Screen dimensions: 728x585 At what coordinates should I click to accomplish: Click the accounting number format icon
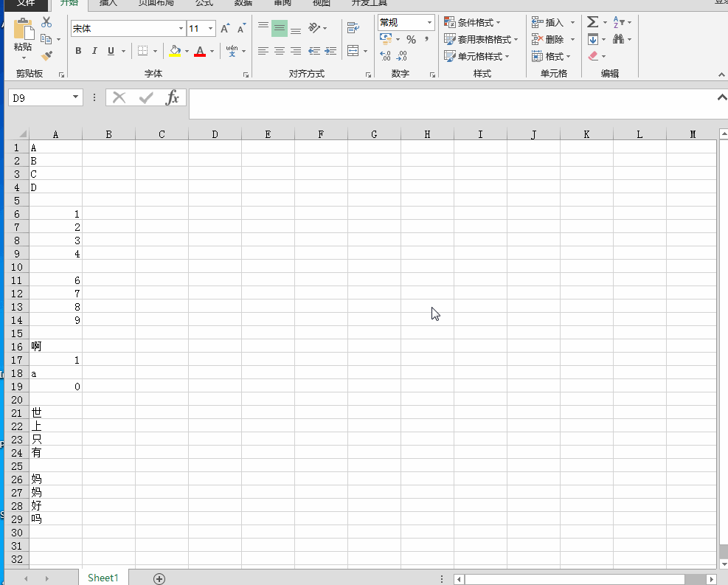pos(385,39)
